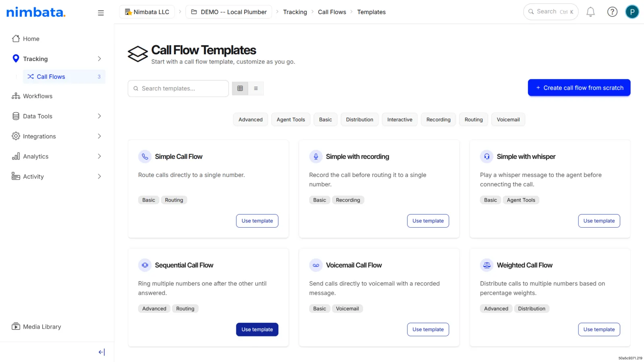Click the hamburger menu icon
Screen dimensions: 644x362
coord(101,13)
